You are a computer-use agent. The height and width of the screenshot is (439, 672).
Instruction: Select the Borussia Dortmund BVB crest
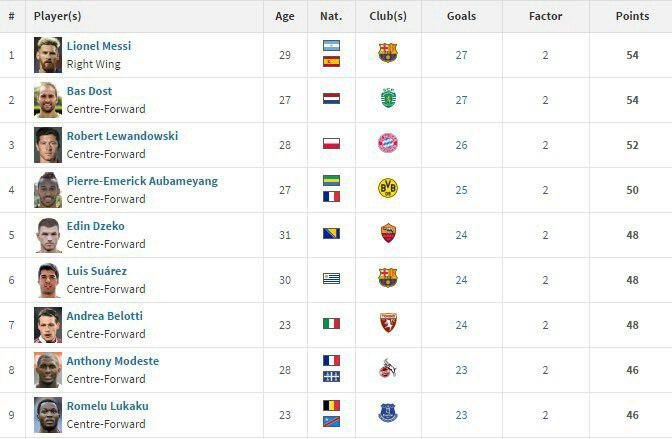388,188
